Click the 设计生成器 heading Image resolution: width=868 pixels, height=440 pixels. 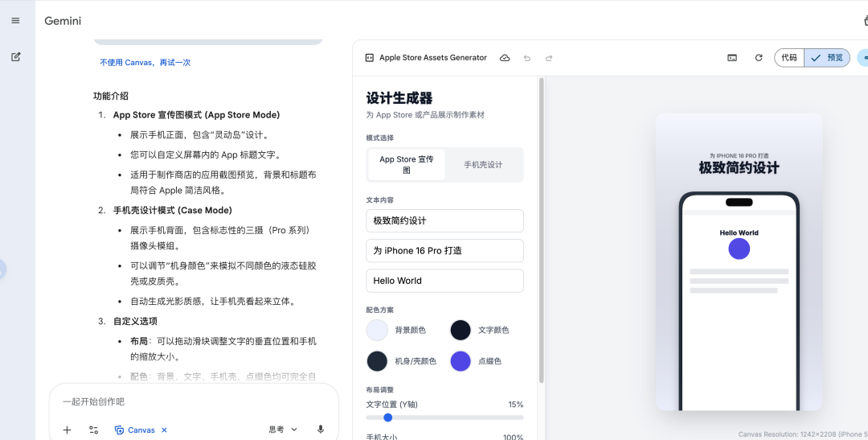399,98
